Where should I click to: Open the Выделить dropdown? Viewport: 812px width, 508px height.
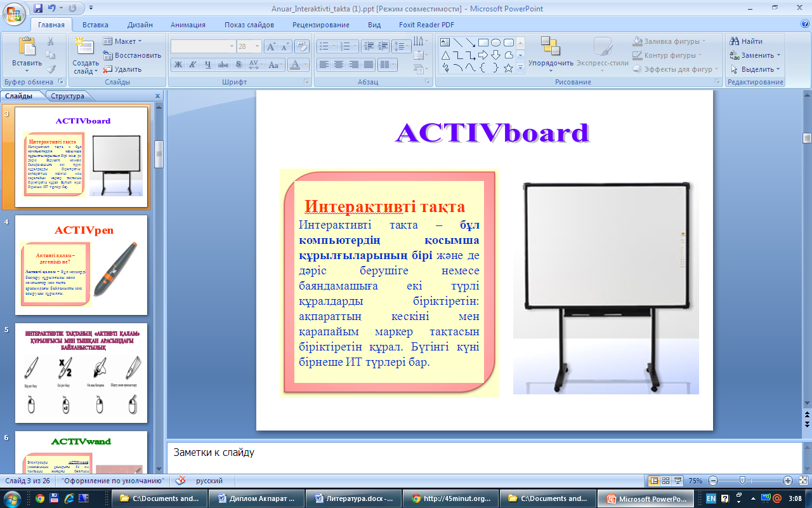[756, 69]
